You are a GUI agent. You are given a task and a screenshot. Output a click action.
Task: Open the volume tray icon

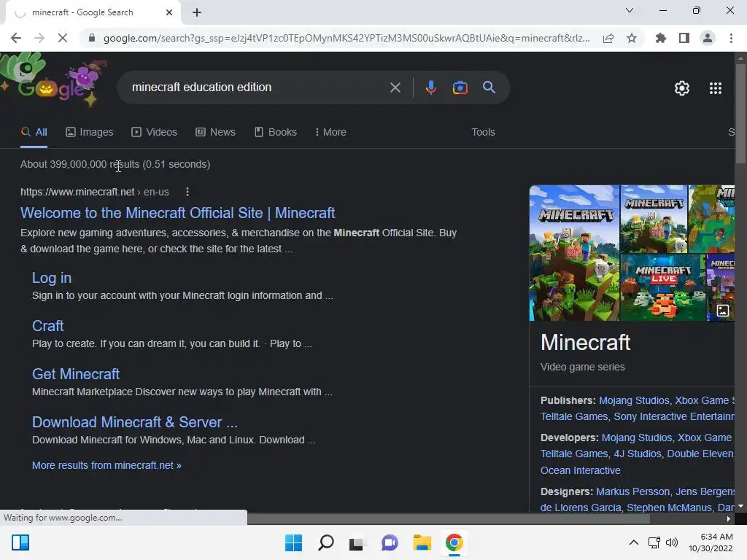(x=672, y=542)
